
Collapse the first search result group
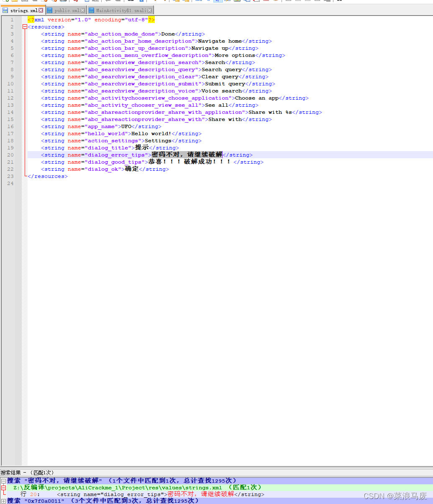coord(3,481)
